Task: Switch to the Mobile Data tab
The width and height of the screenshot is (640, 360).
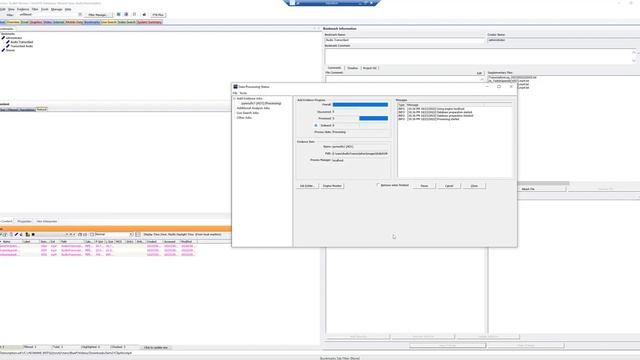Action: (74, 22)
